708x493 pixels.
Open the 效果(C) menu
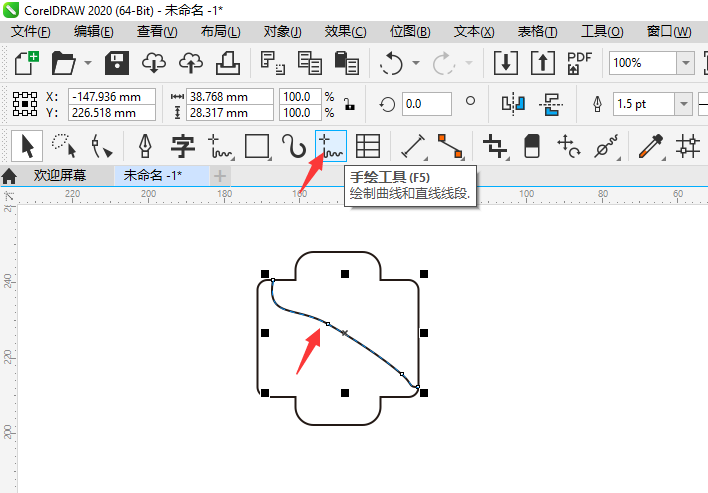point(345,32)
